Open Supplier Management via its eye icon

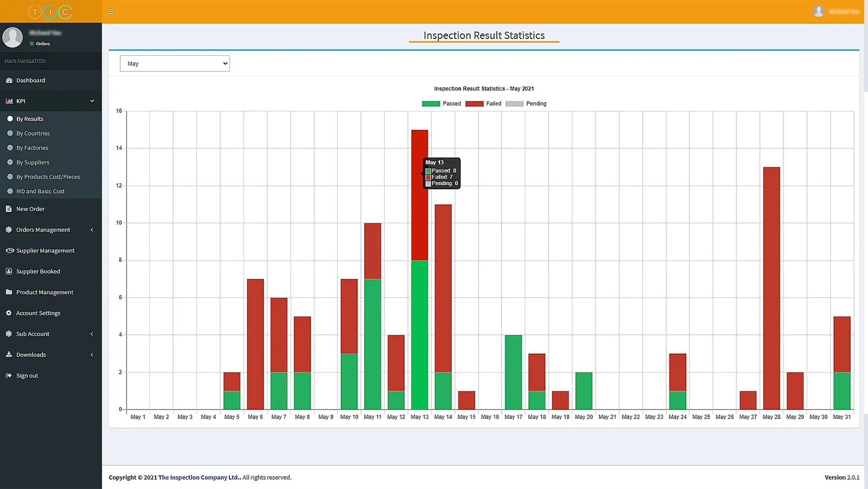(9, 250)
